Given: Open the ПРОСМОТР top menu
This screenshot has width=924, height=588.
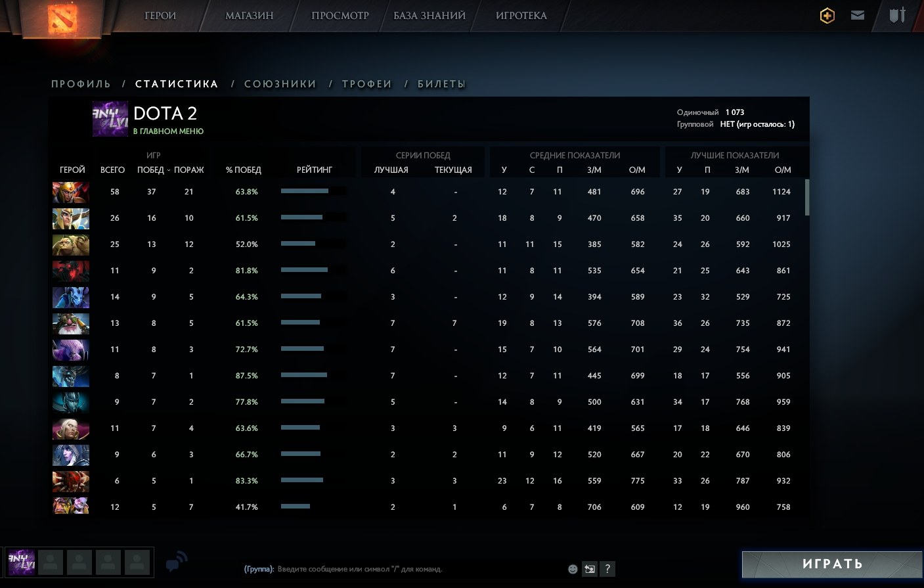Looking at the screenshot, I should click(x=340, y=16).
